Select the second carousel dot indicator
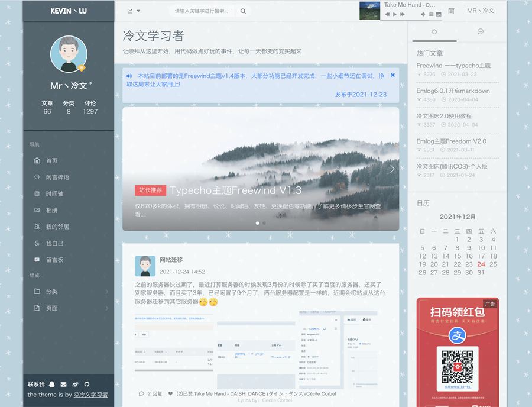The image size is (532, 407). (x=264, y=223)
